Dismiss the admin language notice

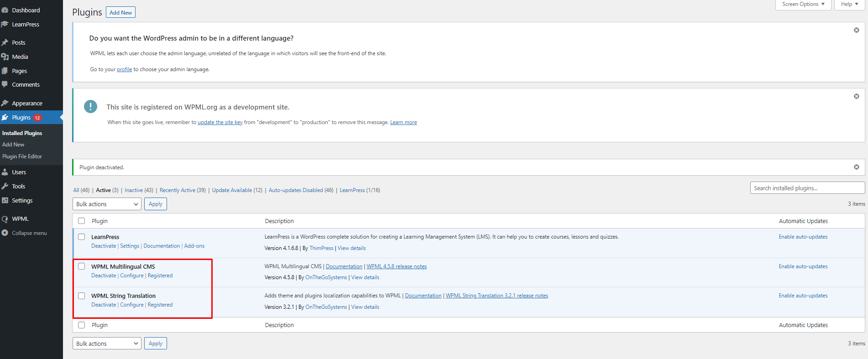857,30
